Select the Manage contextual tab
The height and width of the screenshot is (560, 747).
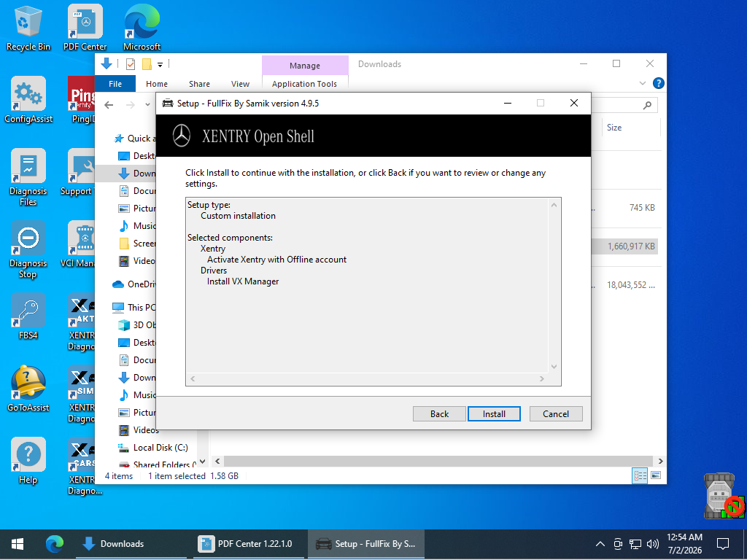[305, 65]
